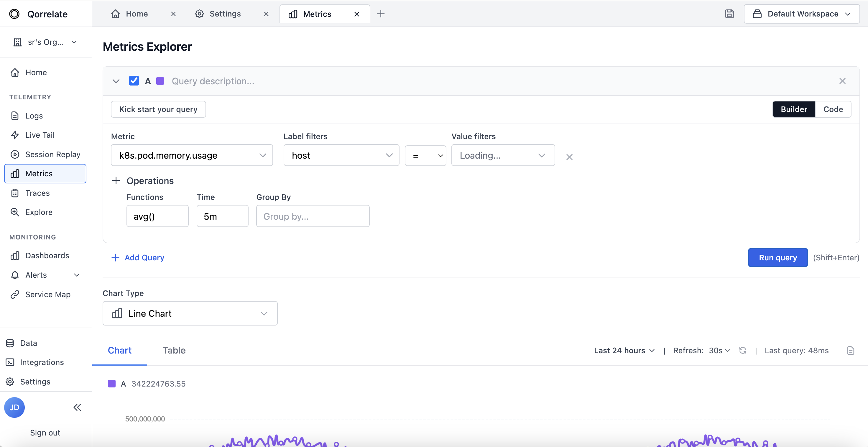
Task: Select Live Tail in the sidebar
Action: [40, 134]
